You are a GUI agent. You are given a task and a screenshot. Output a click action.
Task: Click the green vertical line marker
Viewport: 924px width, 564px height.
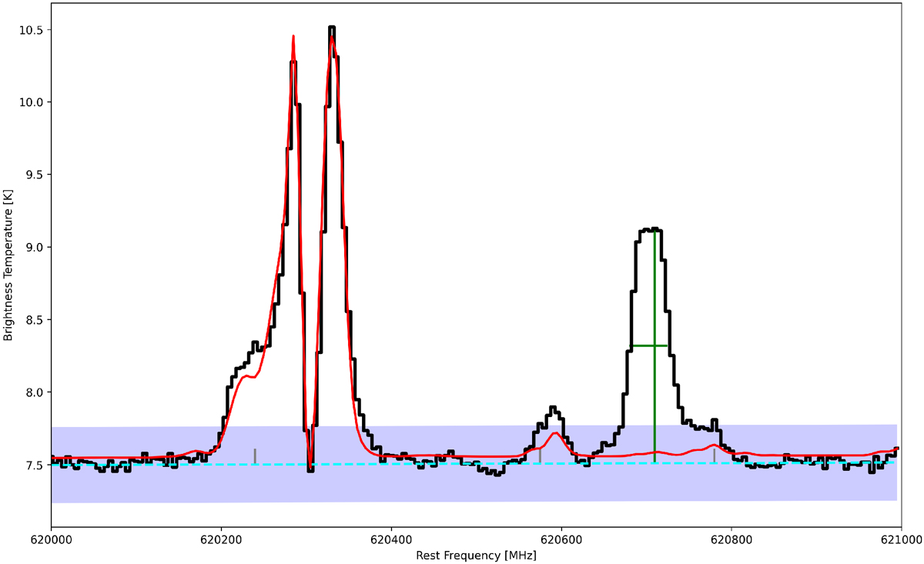click(654, 292)
